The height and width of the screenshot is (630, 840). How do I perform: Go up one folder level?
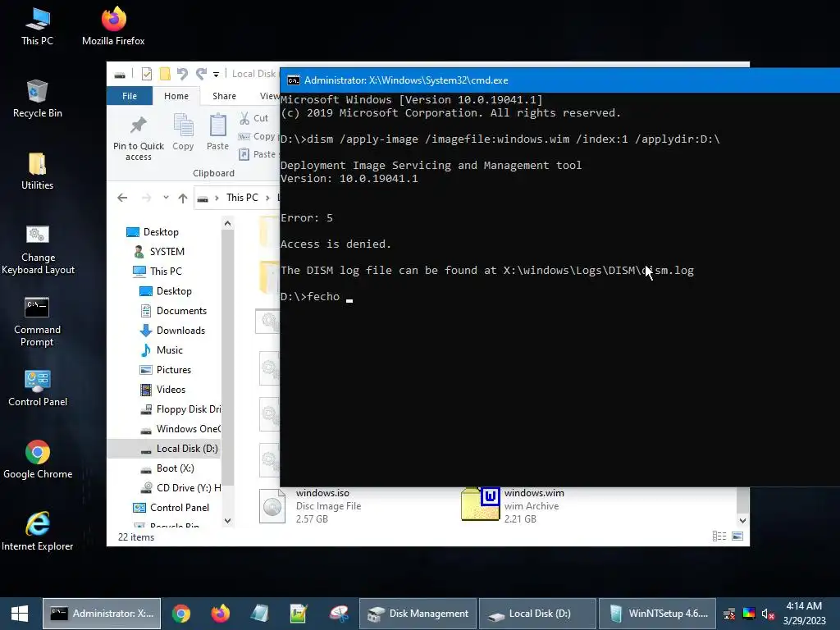(183, 199)
